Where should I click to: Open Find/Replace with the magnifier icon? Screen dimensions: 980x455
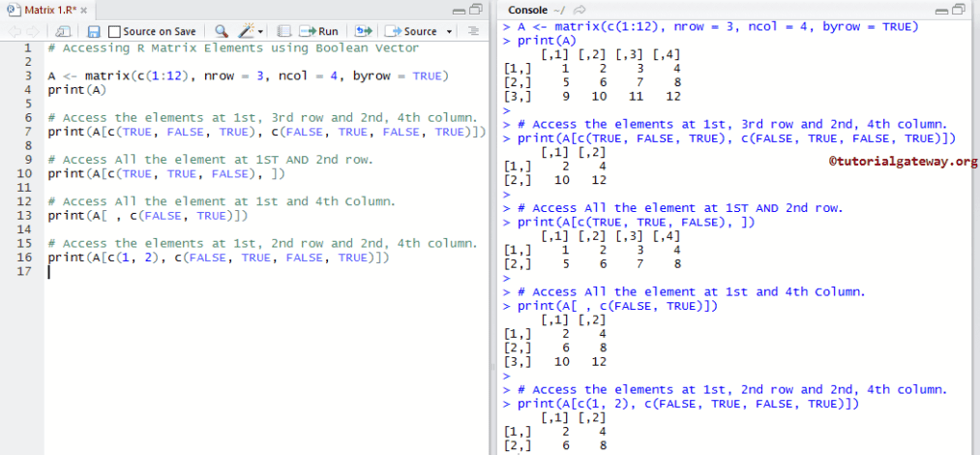coord(222,31)
